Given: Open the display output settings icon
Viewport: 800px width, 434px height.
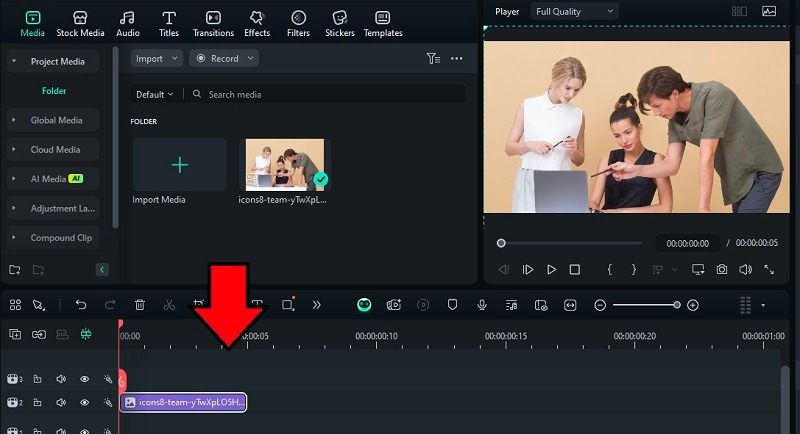Looking at the screenshot, I should (x=698, y=269).
